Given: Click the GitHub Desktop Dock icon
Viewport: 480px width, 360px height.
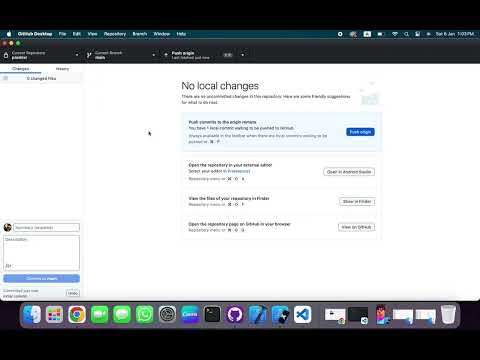Looking at the screenshot, I should [235, 314].
